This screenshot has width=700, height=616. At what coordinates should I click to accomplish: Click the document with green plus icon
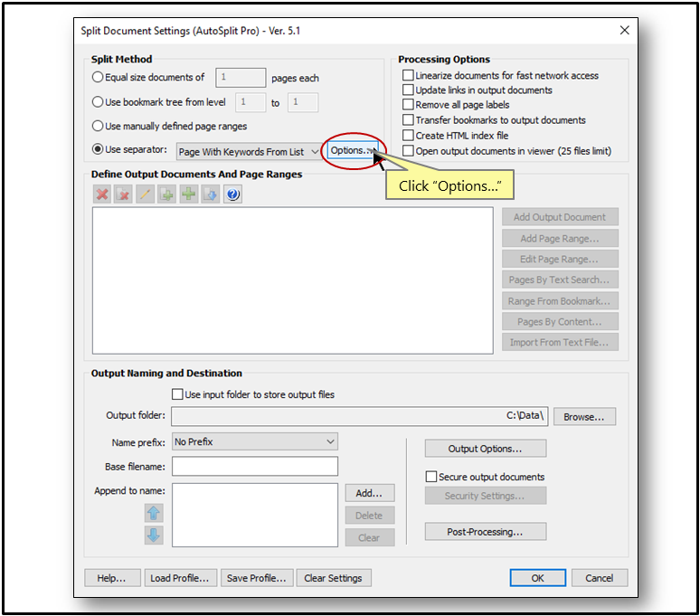click(x=167, y=194)
